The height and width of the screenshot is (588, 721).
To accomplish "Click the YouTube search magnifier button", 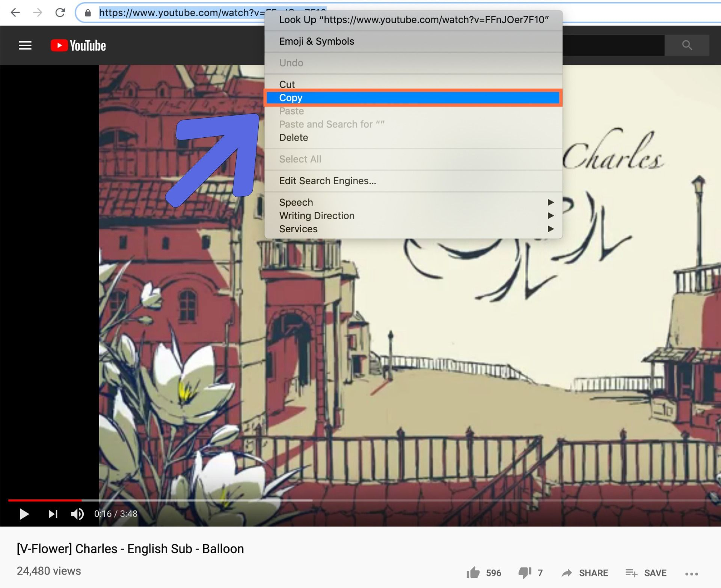I will [686, 45].
